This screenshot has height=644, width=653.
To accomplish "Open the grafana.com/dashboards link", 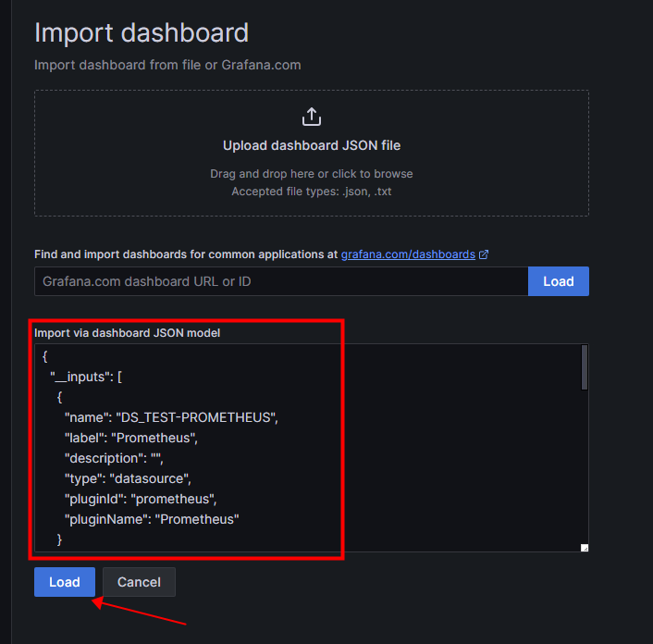I will click(x=408, y=254).
